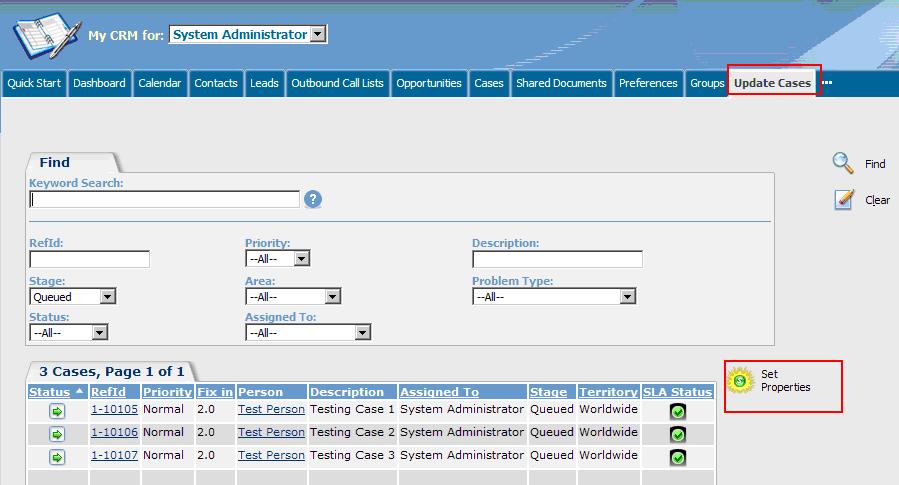Click SLA green check for Testing Case 1

coord(678,411)
